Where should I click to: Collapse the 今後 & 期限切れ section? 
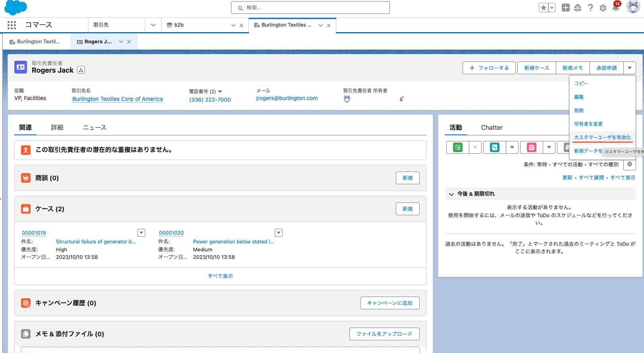[451, 194]
